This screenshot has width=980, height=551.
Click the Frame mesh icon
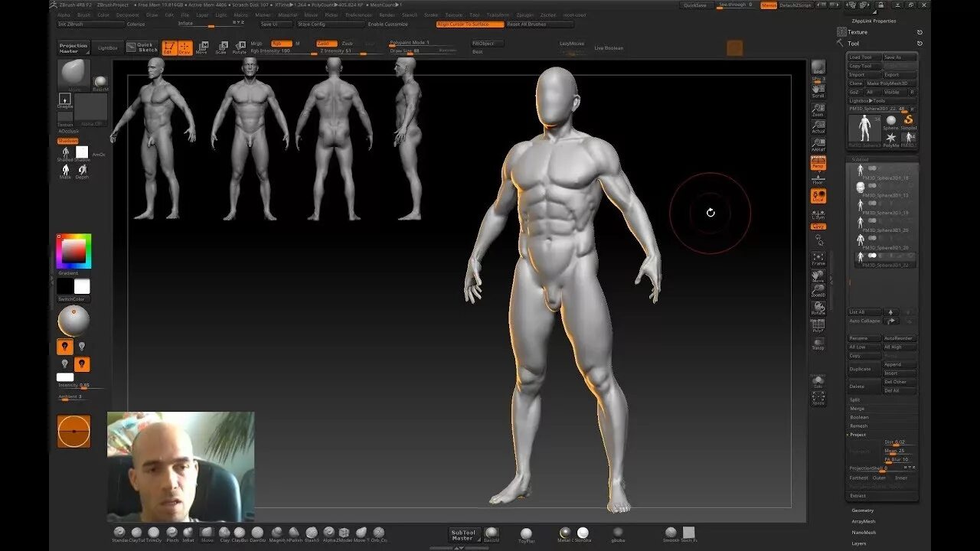(x=818, y=259)
